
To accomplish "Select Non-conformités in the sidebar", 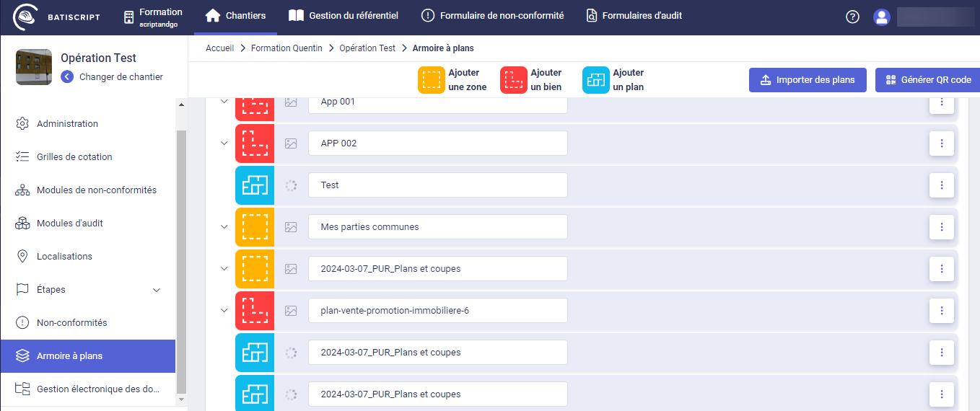I will (x=71, y=323).
